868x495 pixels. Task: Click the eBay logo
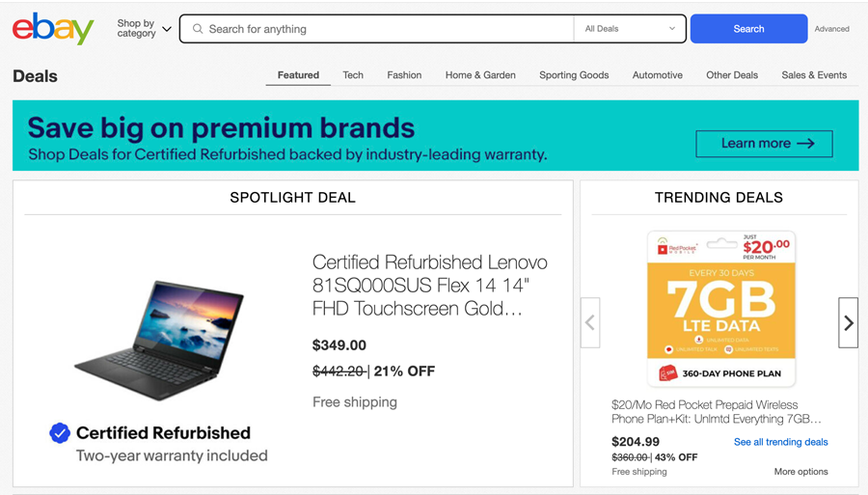pyautogui.click(x=53, y=29)
